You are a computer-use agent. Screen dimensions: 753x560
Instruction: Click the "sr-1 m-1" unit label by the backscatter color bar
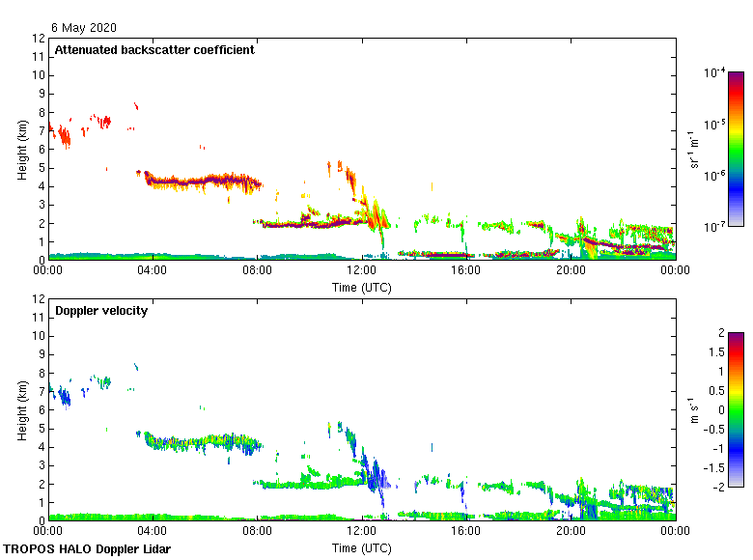point(692,150)
